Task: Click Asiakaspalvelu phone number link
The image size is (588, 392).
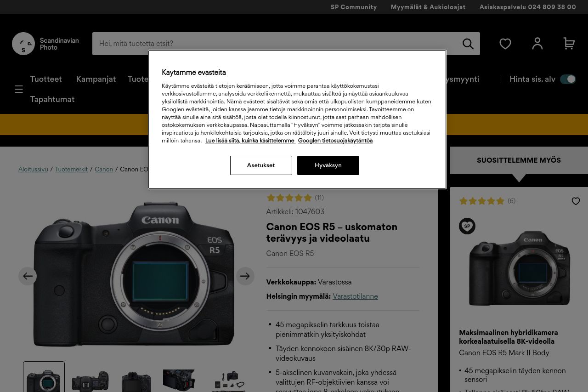Action: (528, 7)
